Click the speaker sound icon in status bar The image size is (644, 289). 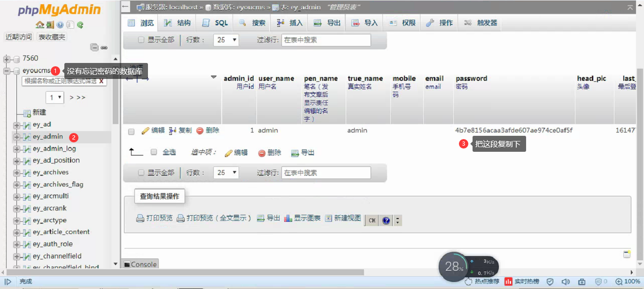(x=566, y=281)
